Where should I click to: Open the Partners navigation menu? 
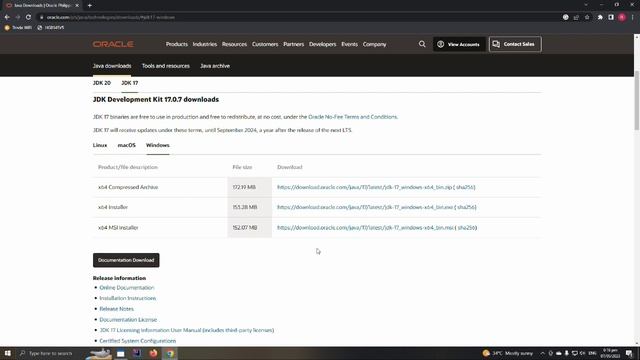[293, 44]
